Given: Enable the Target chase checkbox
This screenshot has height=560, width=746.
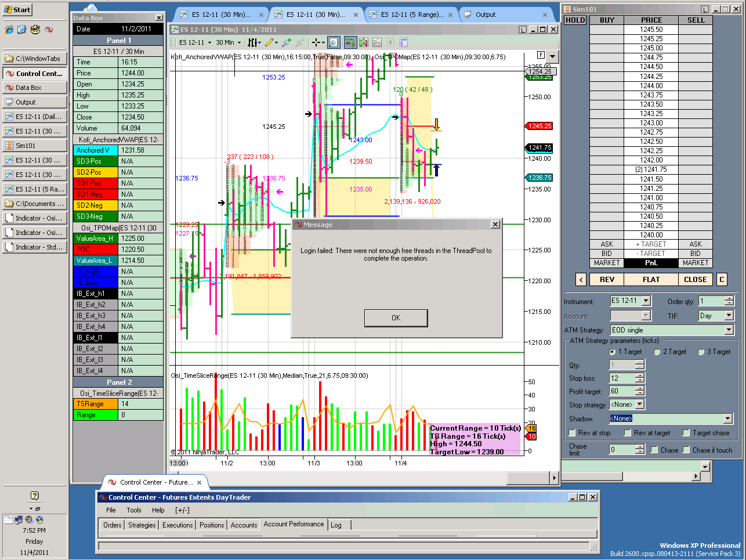Looking at the screenshot, I should tap(686, 433).
